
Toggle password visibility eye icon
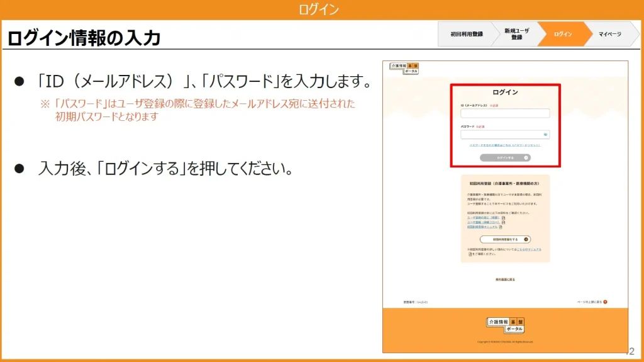tap(545, 134)
